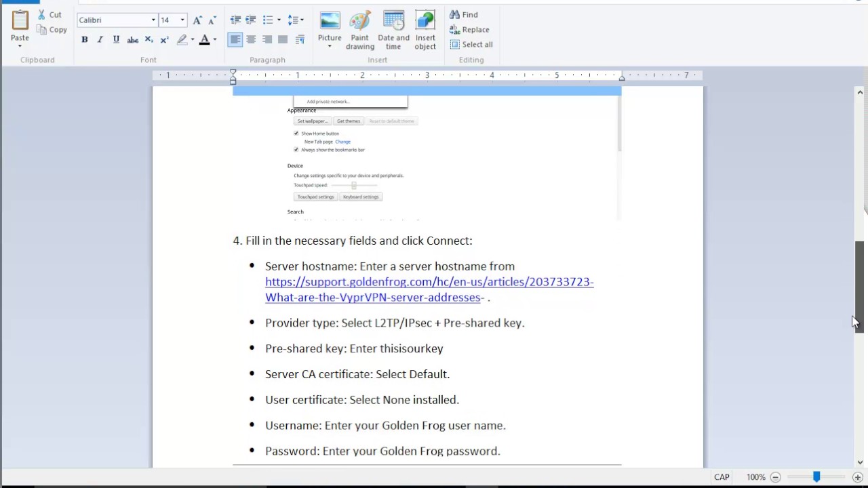The height and width of the screenshot is (488, 868).
Task: Open the Paste options dropdown arrow
Action: [x=20, y=45]
